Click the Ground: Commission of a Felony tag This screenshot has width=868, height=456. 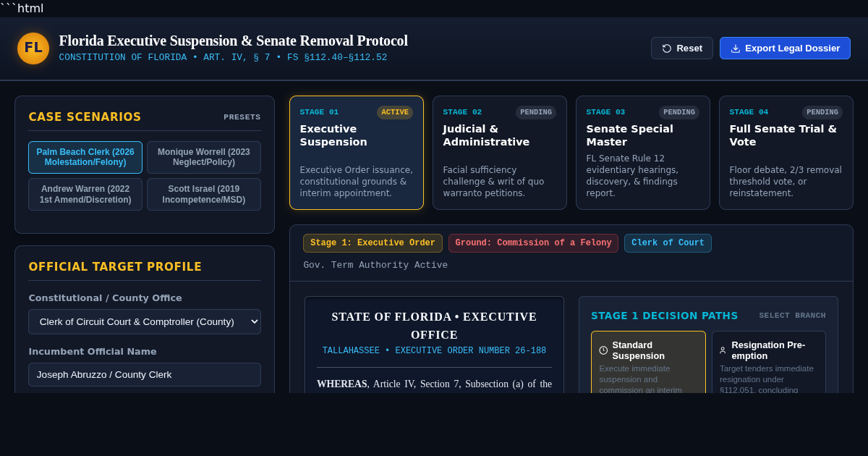[x=533, y=243]
